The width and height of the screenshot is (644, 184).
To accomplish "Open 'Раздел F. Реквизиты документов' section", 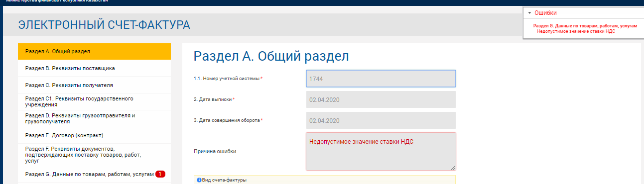I will (x=94, y=155).
